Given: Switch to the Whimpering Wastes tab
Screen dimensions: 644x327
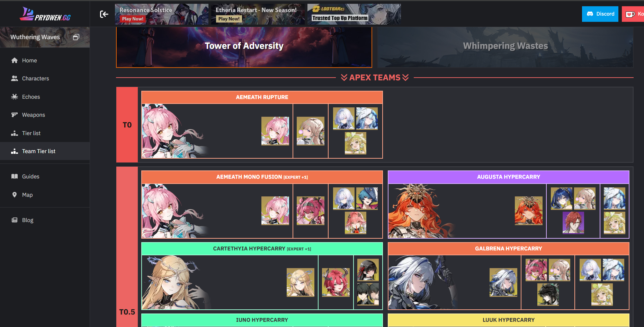Looking at the screenshot, I should [505, 47].
